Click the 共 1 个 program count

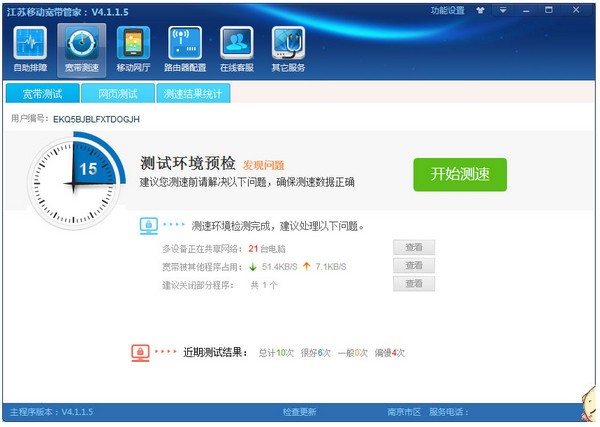click(x=264, y=285)
